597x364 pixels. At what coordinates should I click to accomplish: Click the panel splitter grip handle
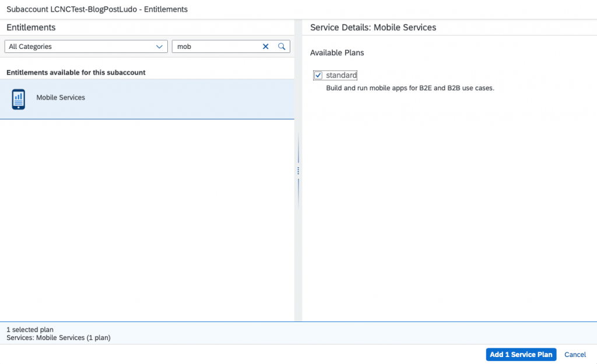(298, 171)
